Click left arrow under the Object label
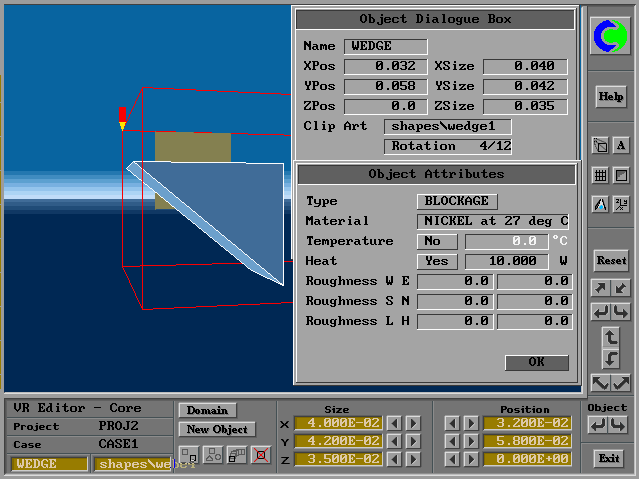639x479 pixels. point(600,425)
